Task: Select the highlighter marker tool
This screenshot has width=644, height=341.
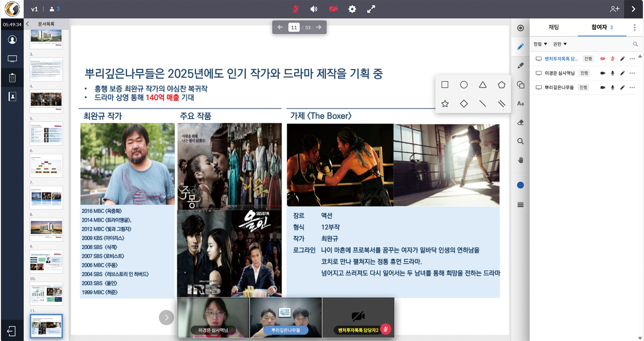Action: click(520, 66)
